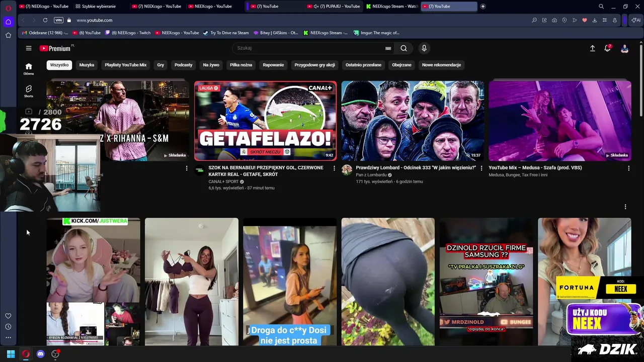Select the Piłka nożna filter chip
Viewport: 644px width, 362px height.
tap(241, 65)
